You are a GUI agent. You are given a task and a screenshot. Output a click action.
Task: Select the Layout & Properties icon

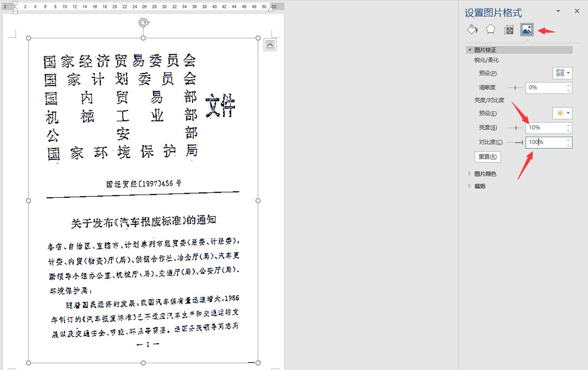pos(508,29)
